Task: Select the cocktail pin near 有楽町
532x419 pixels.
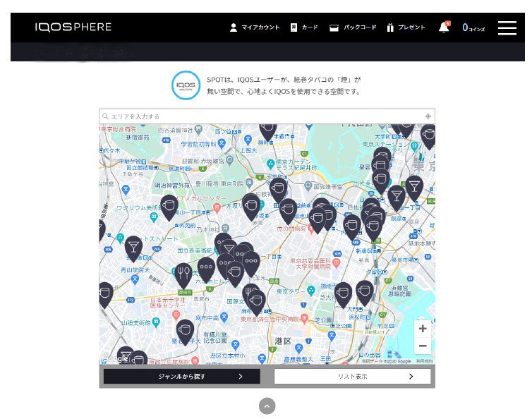Action: [414, 188]
